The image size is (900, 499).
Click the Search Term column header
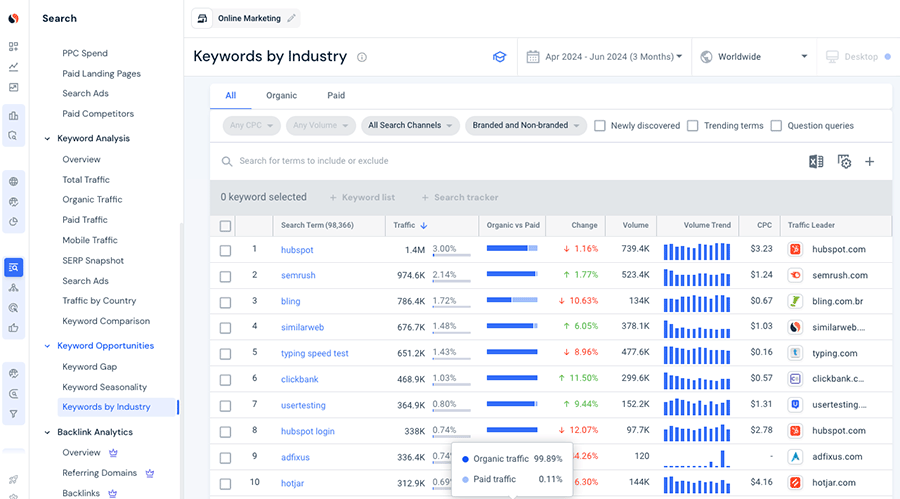(x=317, y=226)
